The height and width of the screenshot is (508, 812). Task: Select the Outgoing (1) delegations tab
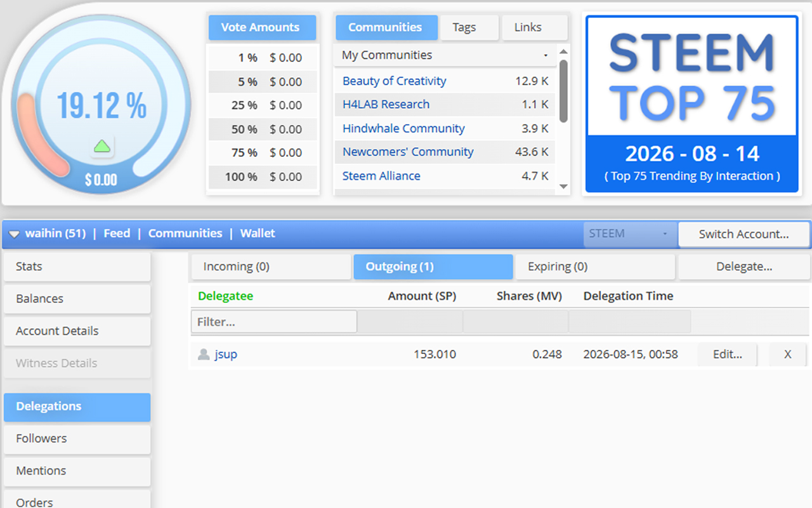point(433,267)
